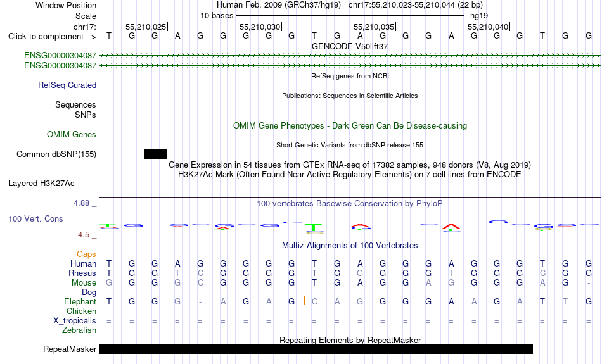Click the 55,210,025 position marker

coord(146,27)
